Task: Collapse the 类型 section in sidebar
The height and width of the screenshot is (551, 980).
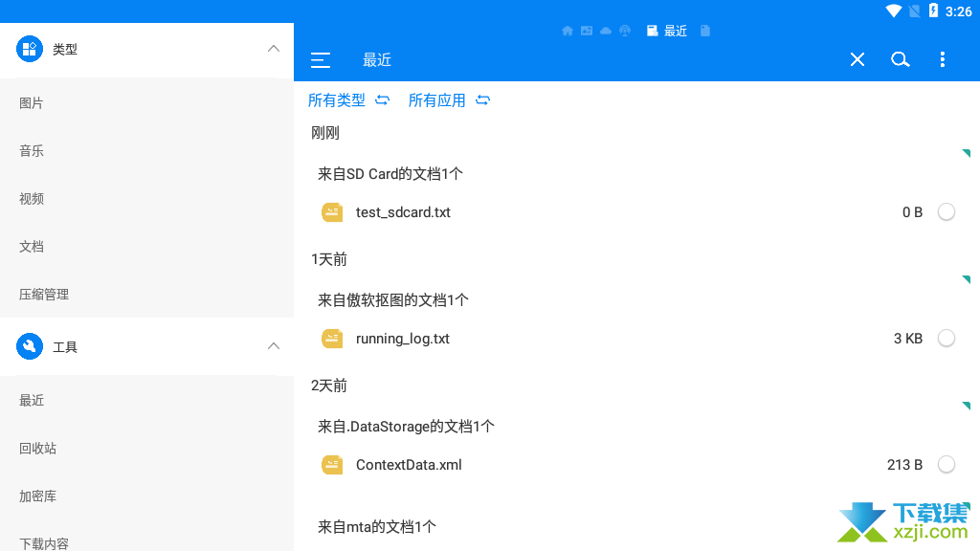Action: pyautogui.click(x=274, y=49)
